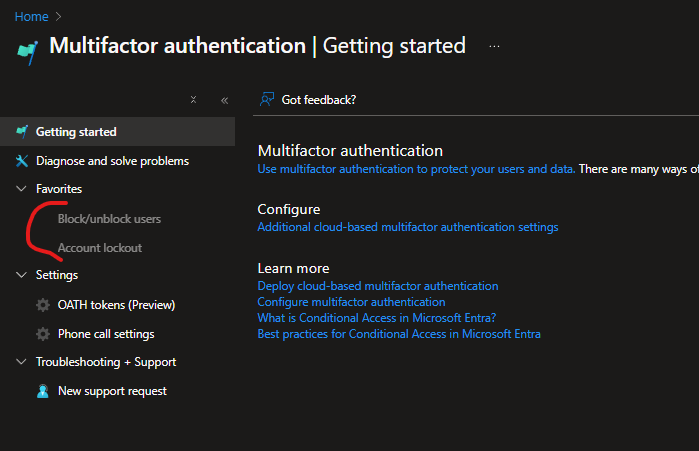Click the Configure heading text
The image size is (699, 451).
pos(289,209)
